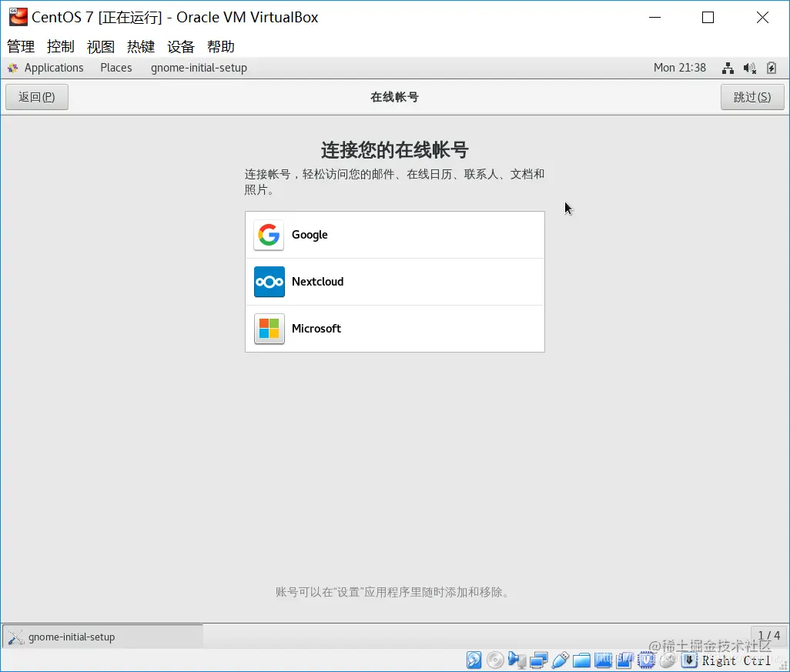
Task: Click the VirtualBox USB devices icon
Action: click(x=561, y=660)
